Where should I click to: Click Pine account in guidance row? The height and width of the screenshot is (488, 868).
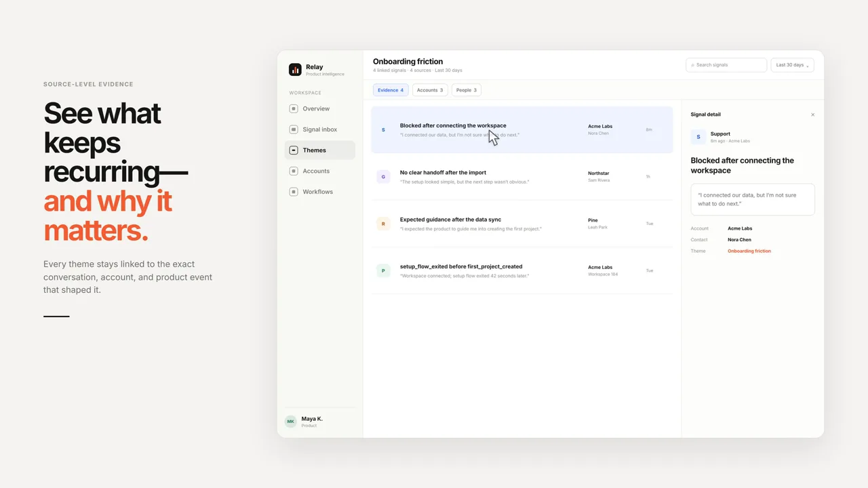point(593,220)
